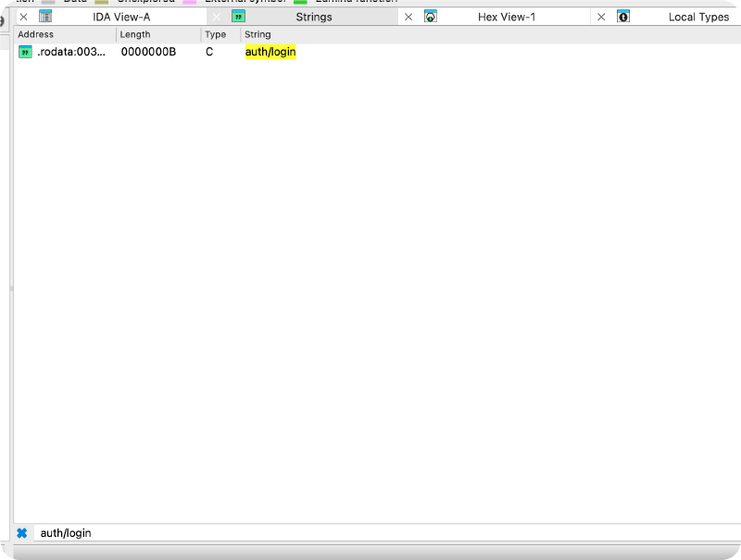Close the Hex View-1 tab
This screenshot has width=741, height=560.
pyautogui.click(x=408, y=17)
